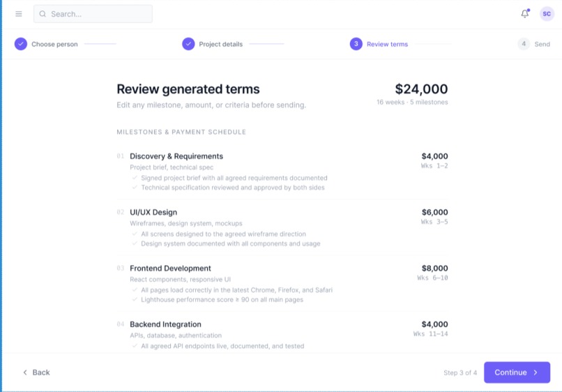Edit the $6,000 UI/UX Design amount
This screenshot has width=562, height=392.
click(x=435, y=212)
